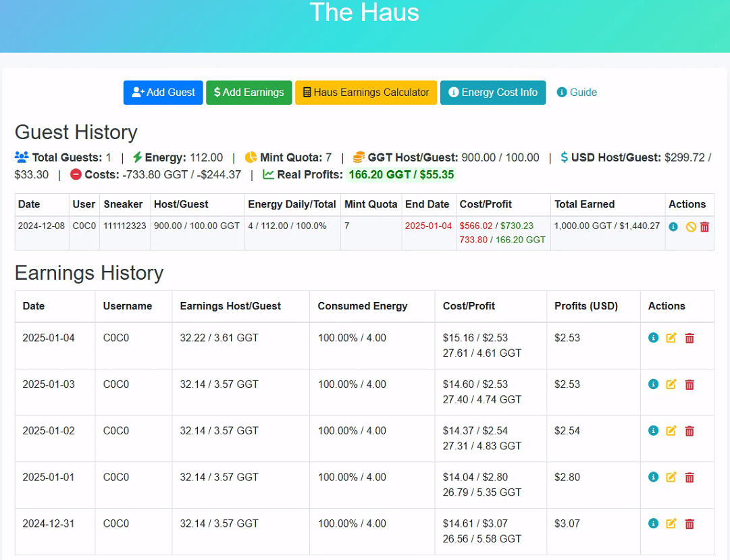This screenshot has height=560, width=730.
Task: Select the End Date column header
Action: pyautogui.click(x=427, y=204)
